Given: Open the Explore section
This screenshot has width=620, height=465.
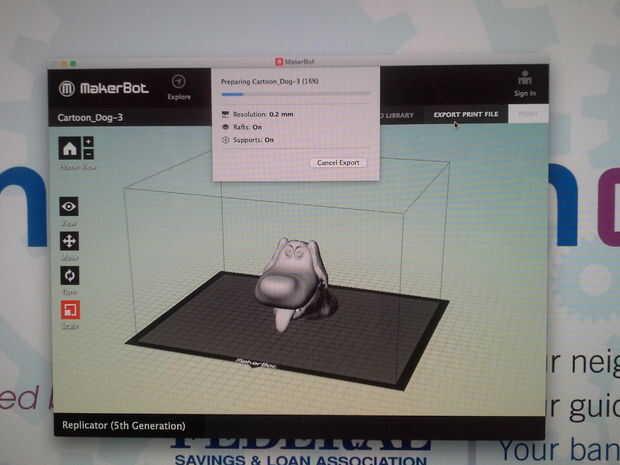Looking at the screenshot, I should [179, 88].
